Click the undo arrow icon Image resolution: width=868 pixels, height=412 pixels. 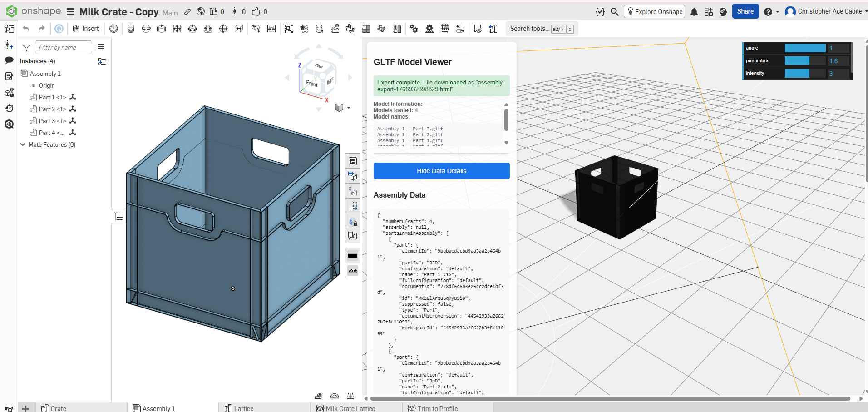(26, 29)
